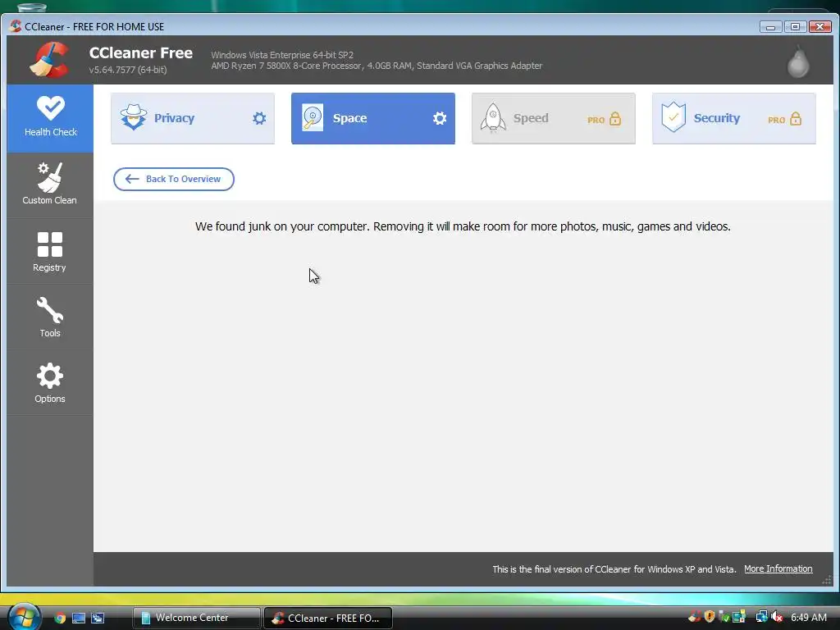Select the locked Security PRO card
The image size is (840, 630).
(734, 118)
